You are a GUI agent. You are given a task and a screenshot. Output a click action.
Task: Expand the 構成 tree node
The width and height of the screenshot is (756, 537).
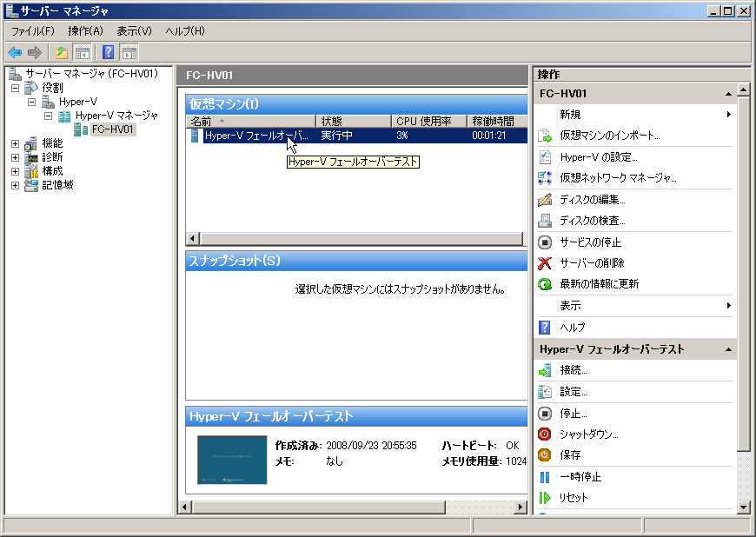[15, 171]
